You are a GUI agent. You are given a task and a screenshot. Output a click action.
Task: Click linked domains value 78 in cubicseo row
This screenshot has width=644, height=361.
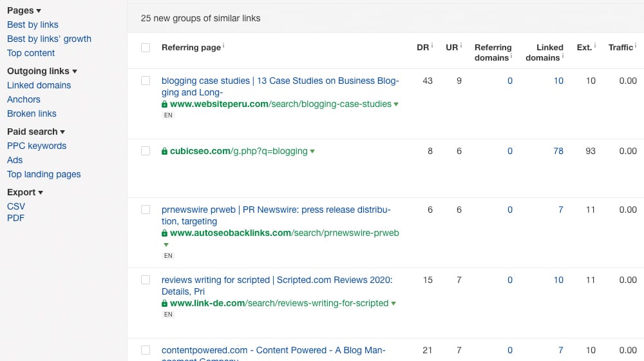click(x=558, y=151)
